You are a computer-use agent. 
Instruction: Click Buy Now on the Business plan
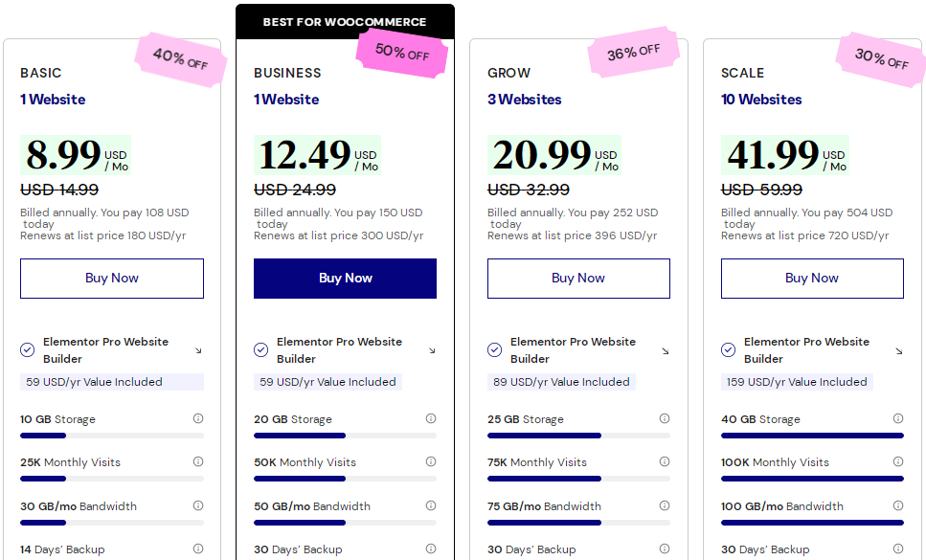[x=345, y=278]
